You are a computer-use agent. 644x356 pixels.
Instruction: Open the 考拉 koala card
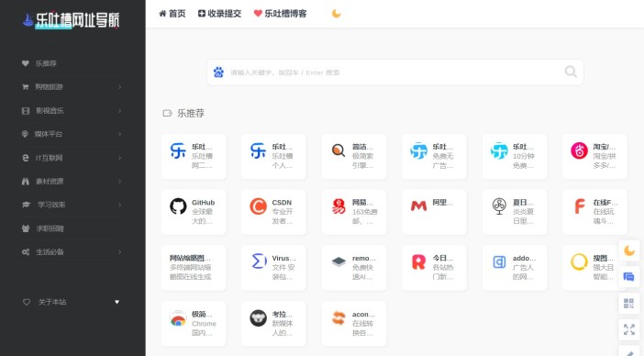(x=273, y=324)
